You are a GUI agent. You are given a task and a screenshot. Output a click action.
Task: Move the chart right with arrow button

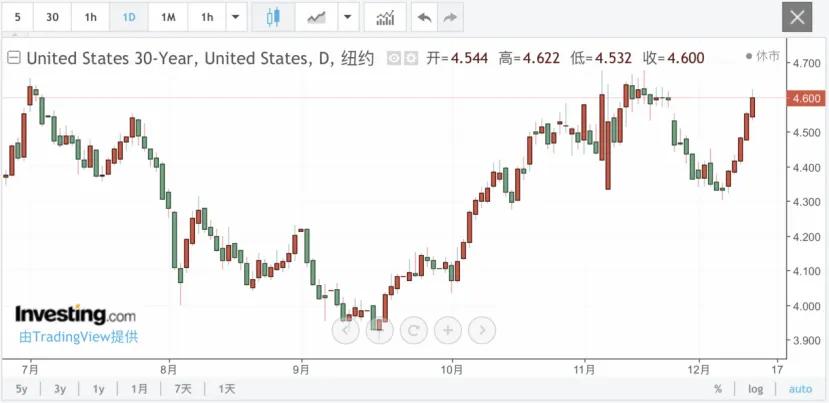click(x=482, y=331)
